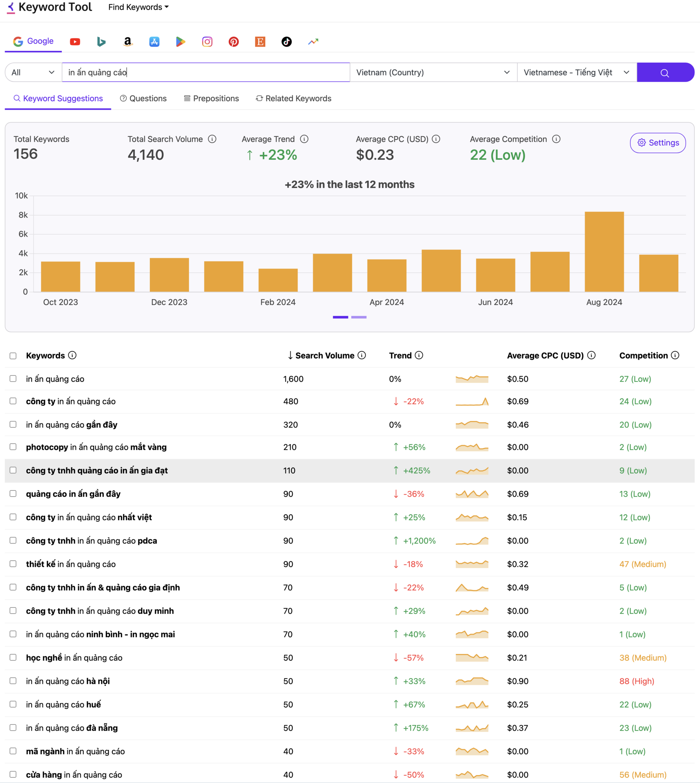
Task: Open the YouTube keyword source
Action: (x=75, y=42)
